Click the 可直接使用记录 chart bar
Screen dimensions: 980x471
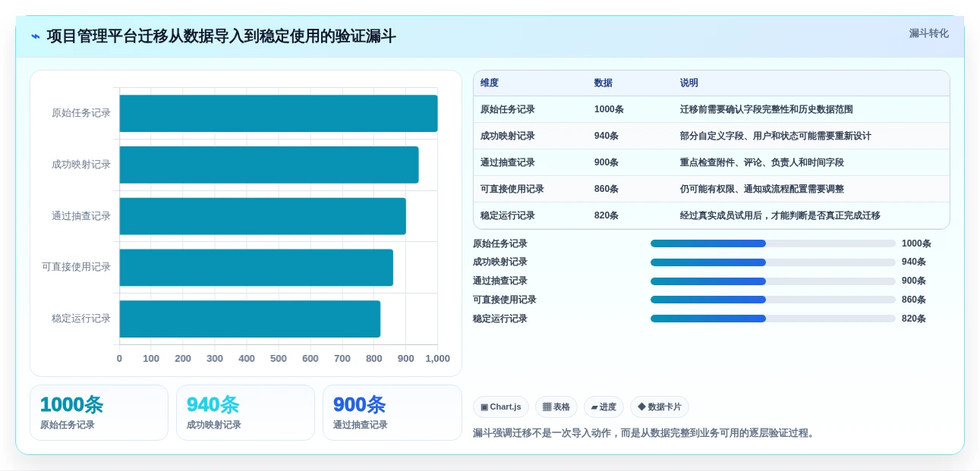pos(257,268)
